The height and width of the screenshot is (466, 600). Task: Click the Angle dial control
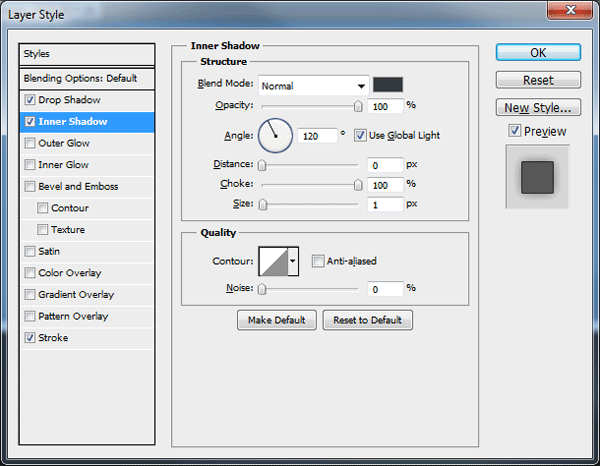click(276, 136)
